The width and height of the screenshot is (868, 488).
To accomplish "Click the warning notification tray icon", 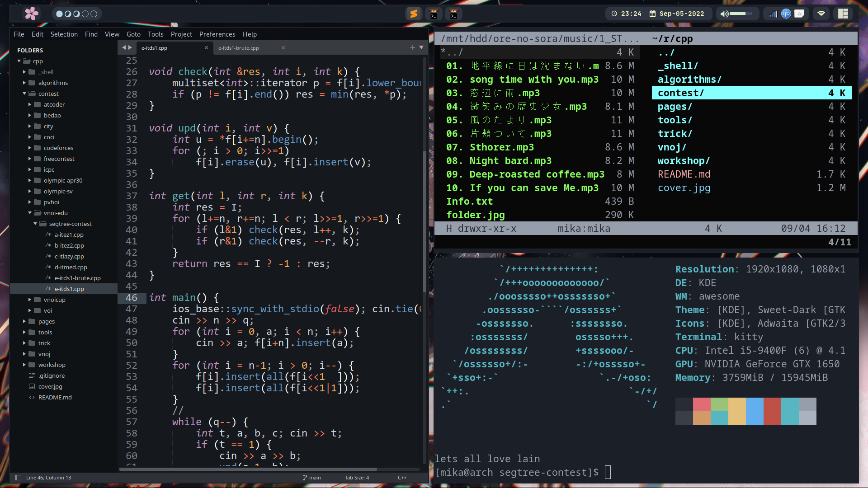I will [x=799, y=14].
